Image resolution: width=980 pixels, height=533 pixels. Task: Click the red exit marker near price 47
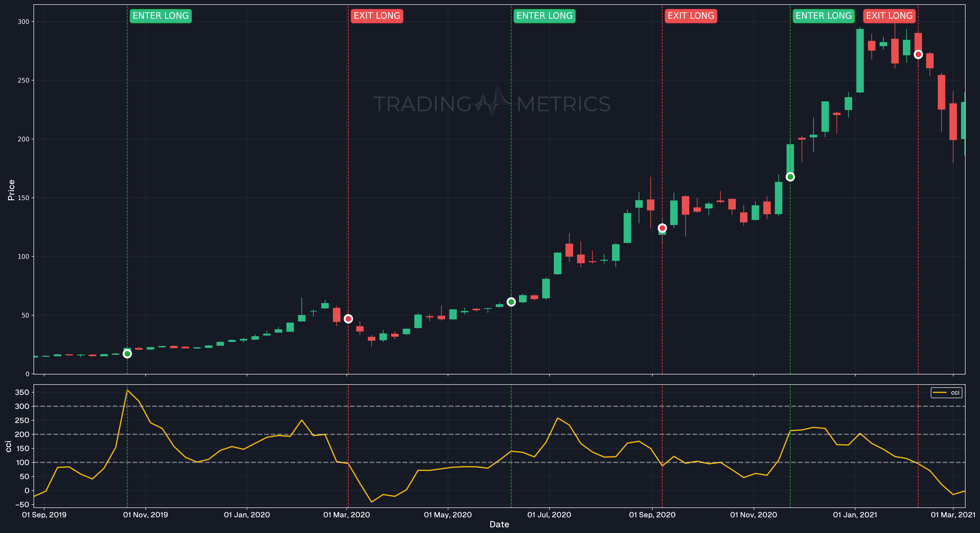coord(348,319)
